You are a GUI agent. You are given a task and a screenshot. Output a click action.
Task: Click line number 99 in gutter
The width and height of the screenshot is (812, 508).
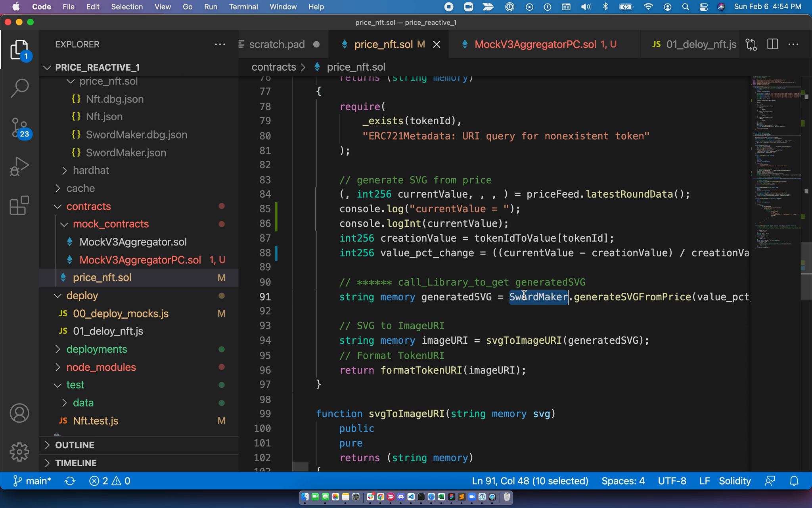pos(265,414)
